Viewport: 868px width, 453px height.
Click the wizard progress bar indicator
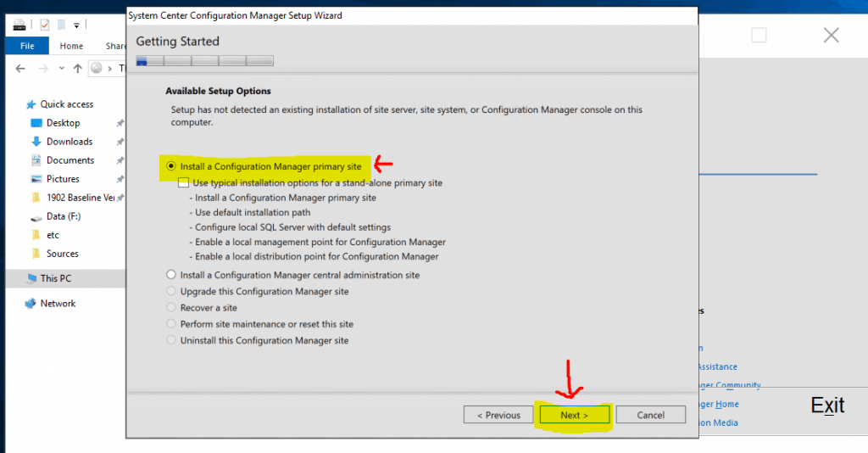[x=205, y=60]
